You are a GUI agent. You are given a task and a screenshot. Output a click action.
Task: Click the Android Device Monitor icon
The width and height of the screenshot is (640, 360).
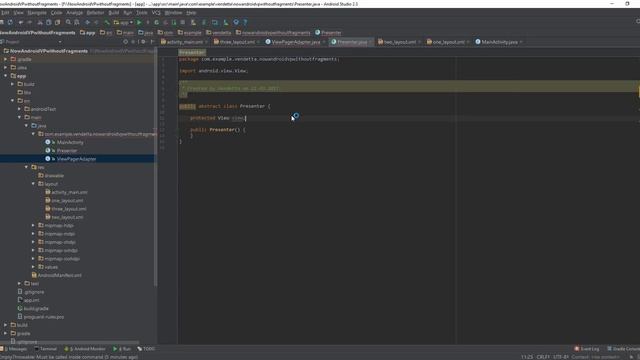tap(236, 22)
